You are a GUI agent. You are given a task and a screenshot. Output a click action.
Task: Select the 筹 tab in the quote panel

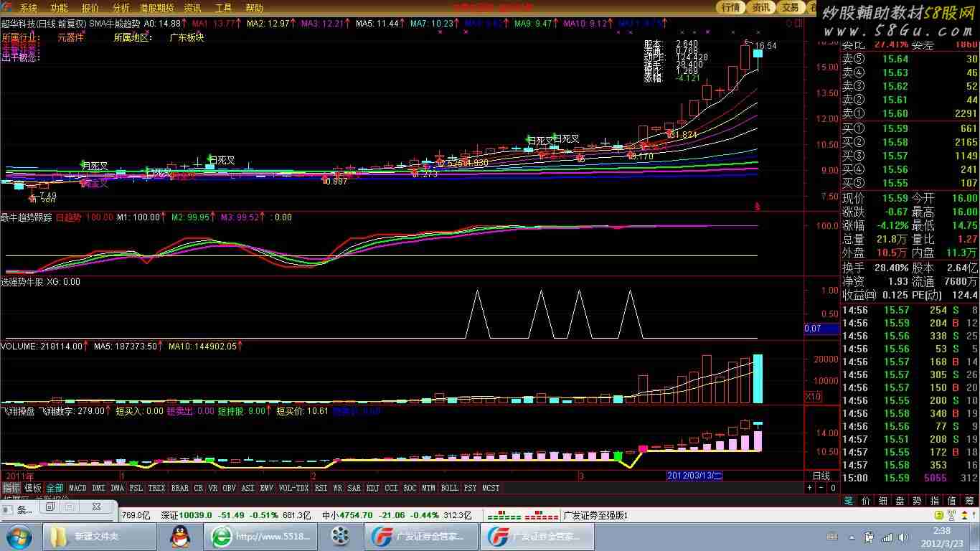[x=969, y=501]
